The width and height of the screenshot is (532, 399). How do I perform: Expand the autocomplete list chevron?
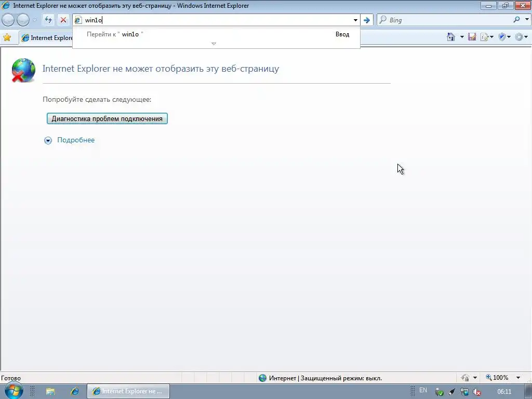(x=214, y=44)
